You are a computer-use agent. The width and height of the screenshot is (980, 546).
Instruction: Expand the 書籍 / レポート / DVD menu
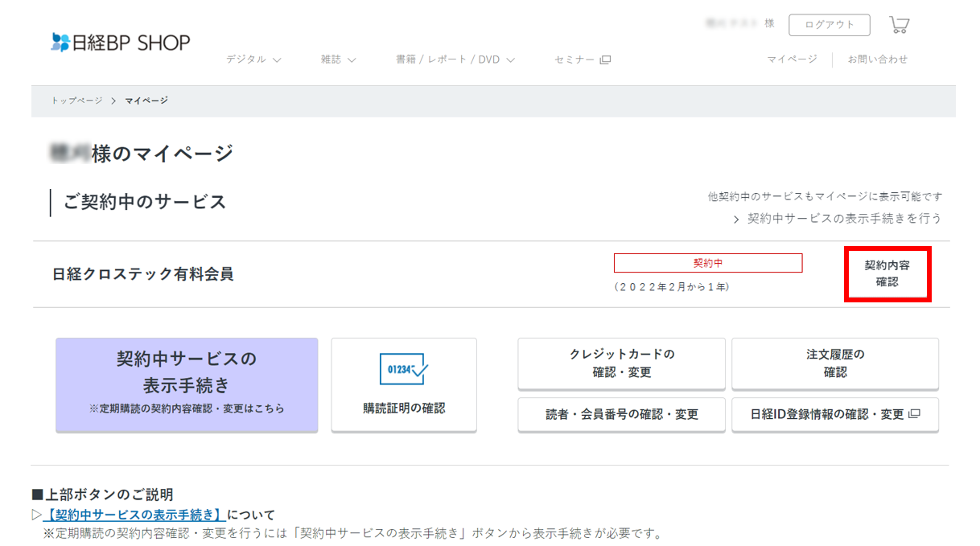coord(455,60)
